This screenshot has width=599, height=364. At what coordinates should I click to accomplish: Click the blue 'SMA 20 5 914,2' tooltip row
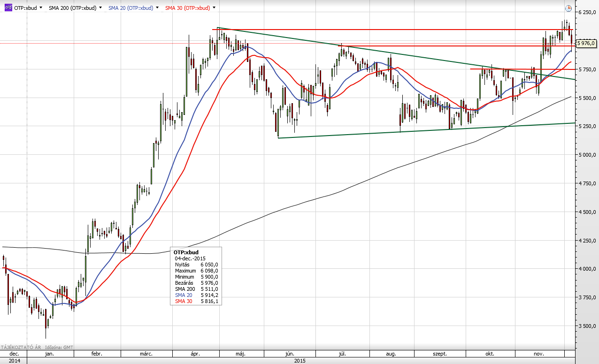(196, 295)
